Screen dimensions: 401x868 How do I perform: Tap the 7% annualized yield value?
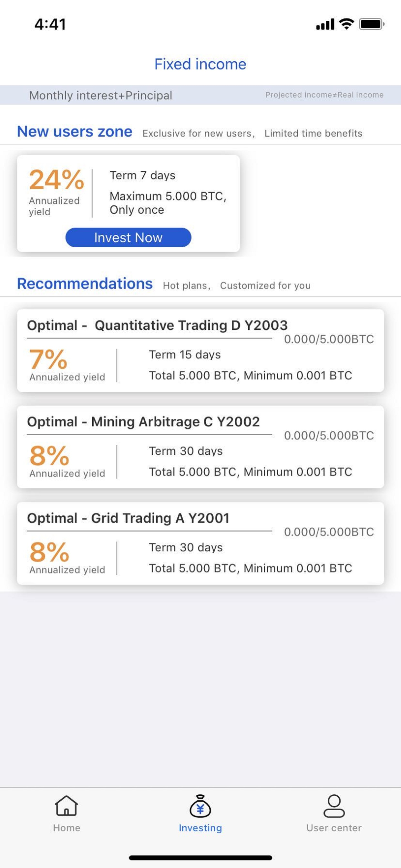tap(48, 359)
